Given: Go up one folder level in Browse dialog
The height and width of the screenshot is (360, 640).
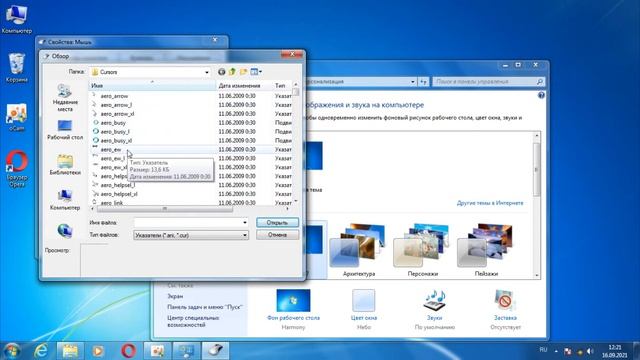Looking at the screenshot, I should tap(232, 72).
